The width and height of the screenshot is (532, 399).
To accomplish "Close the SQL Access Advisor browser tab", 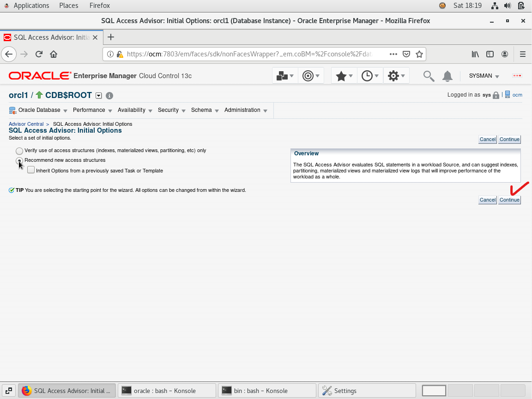I will click(95, 37).
